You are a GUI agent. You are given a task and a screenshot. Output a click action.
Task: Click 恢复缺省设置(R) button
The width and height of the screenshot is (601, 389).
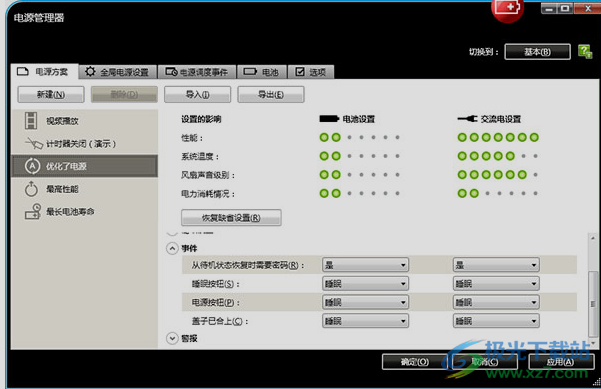point(231,218)
